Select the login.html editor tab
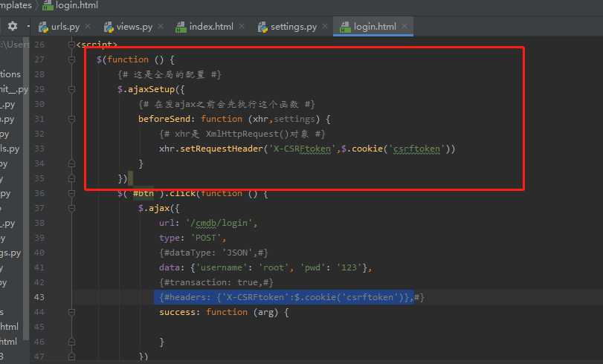The width and height of the screenshot is (603, 364). 375,27
